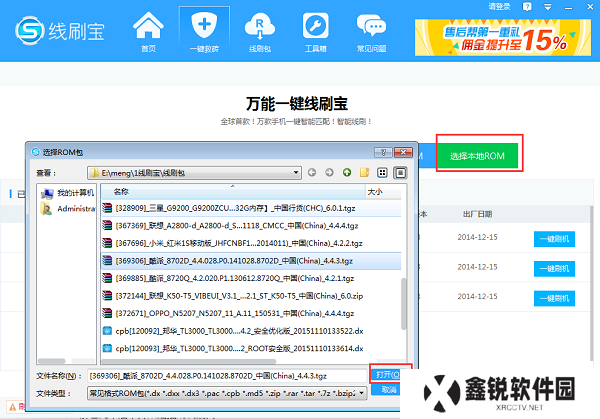Click second 一键刷机 button in the list

(554, 269)
